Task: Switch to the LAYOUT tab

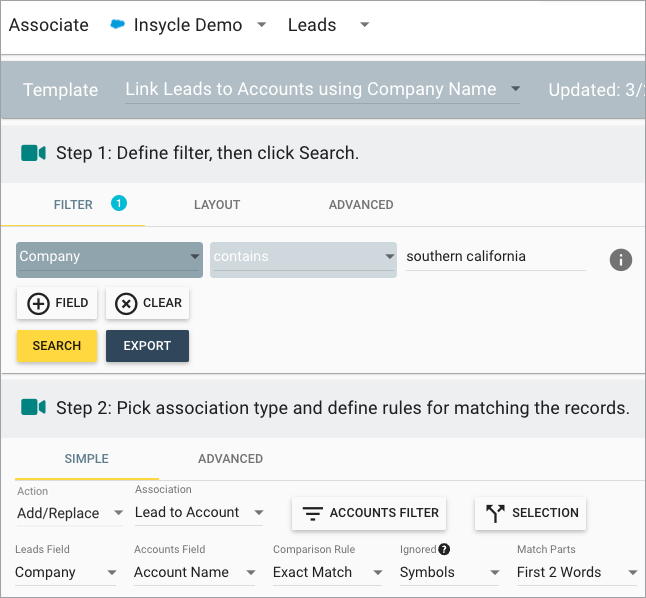Action: tap(217, 205)
